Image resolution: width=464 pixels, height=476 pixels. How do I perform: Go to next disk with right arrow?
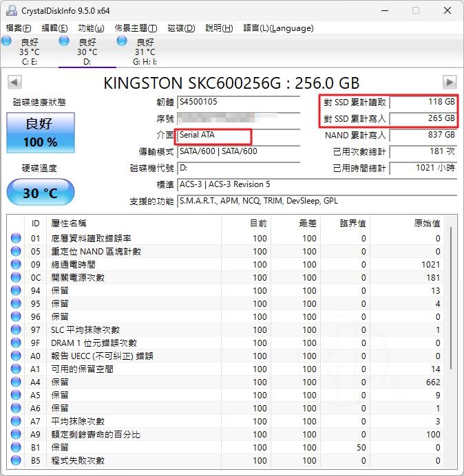tap(450, 83)
